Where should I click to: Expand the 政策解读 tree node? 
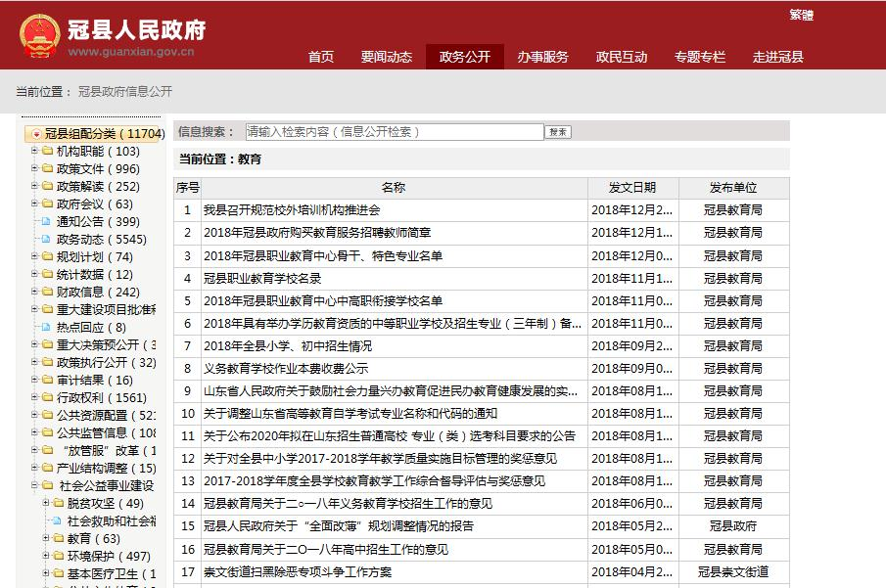click(x=34, y=185)
